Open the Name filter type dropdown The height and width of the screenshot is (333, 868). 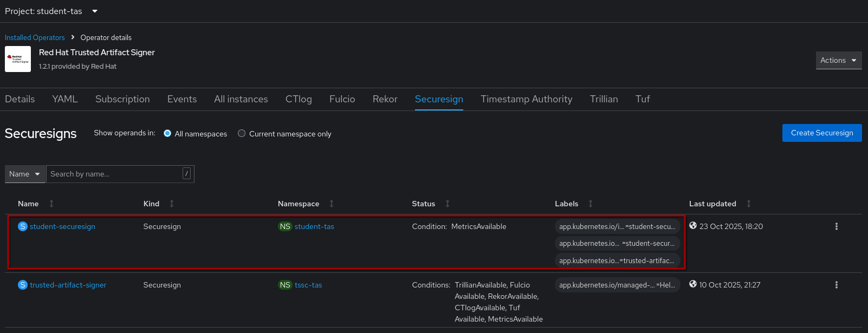(x=25, y=174)
